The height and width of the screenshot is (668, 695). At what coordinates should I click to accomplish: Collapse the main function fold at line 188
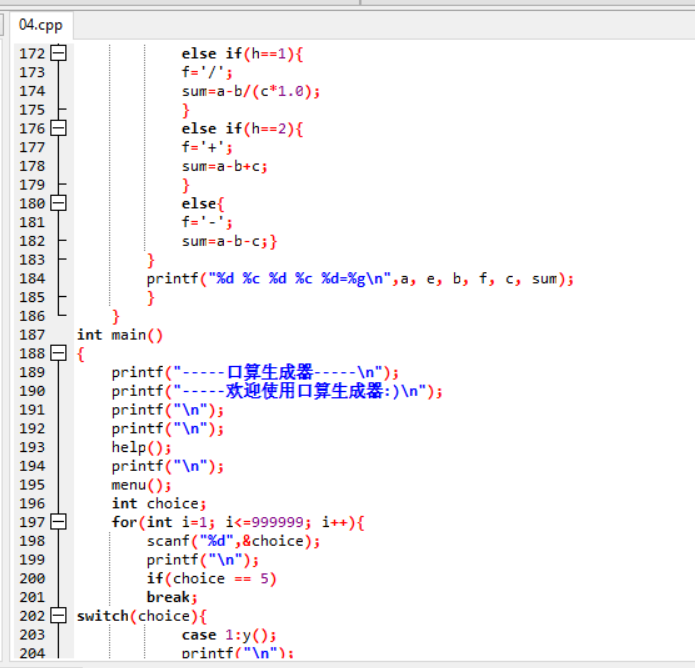[58, 353]
